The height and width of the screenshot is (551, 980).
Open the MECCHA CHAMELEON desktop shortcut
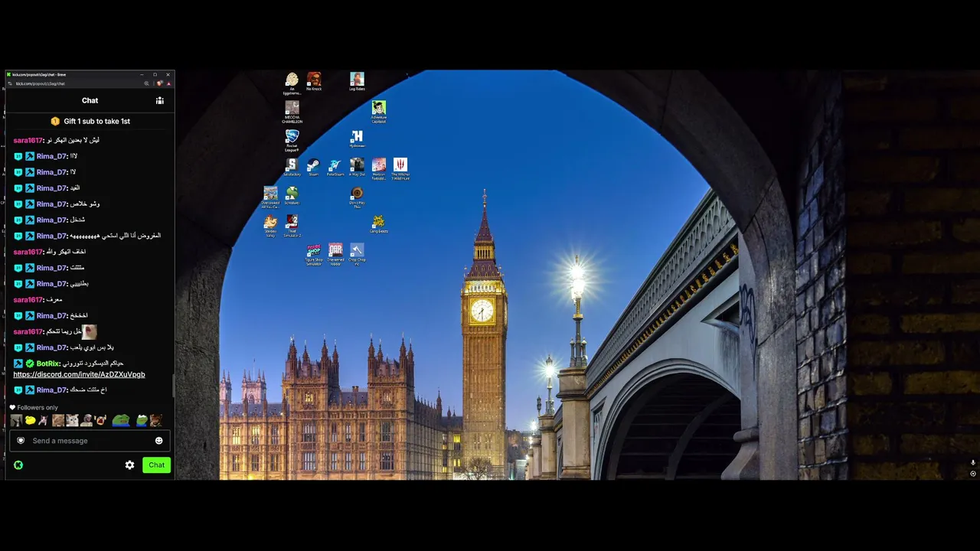point(292,112)
